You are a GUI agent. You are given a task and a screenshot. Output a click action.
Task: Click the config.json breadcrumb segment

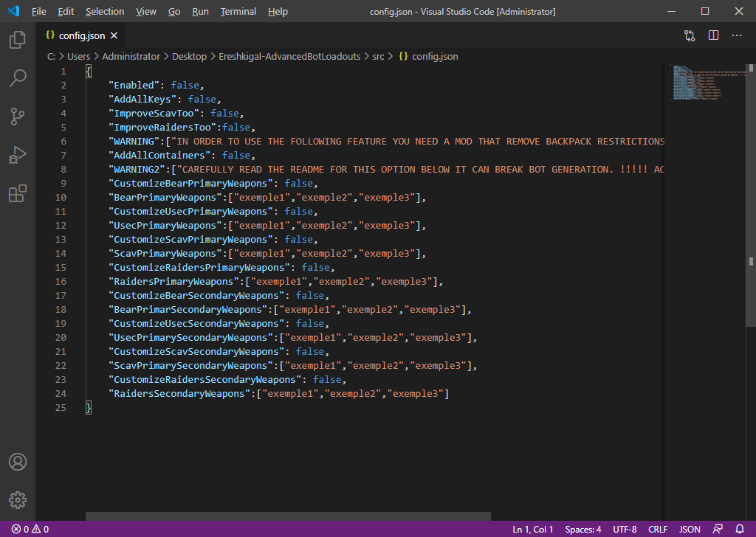[429, 56]
